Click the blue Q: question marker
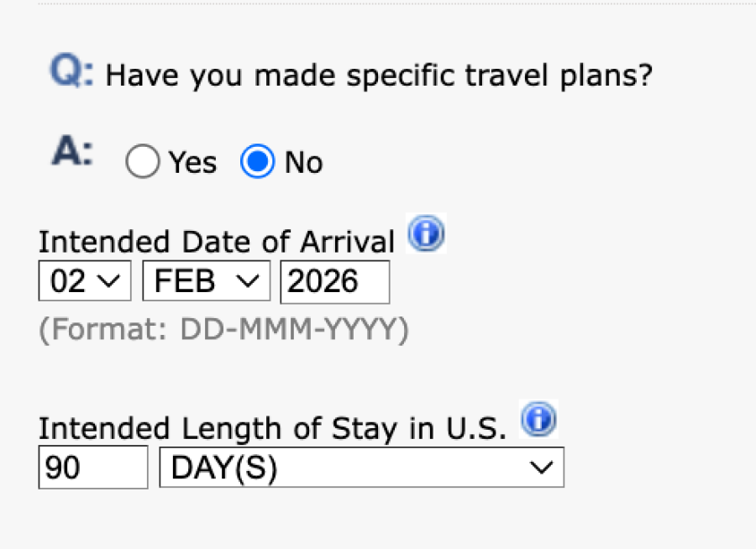 click(x=71, y=73)
